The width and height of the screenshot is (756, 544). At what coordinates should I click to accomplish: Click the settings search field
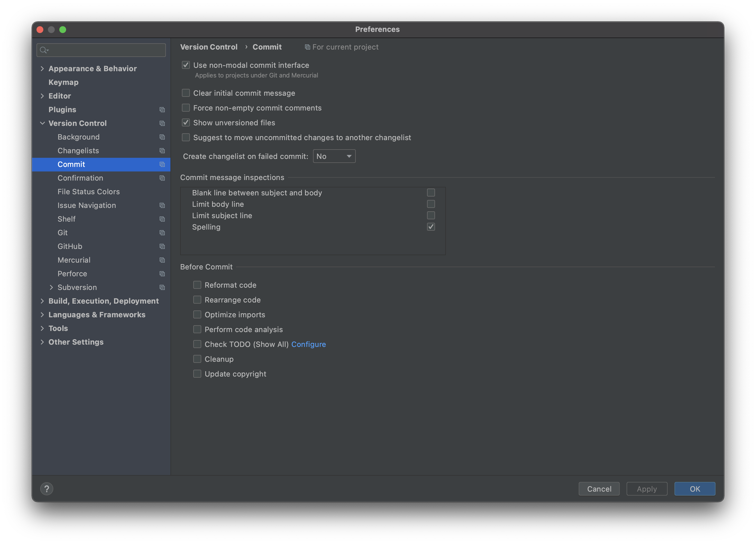click(x=107, y=50)
